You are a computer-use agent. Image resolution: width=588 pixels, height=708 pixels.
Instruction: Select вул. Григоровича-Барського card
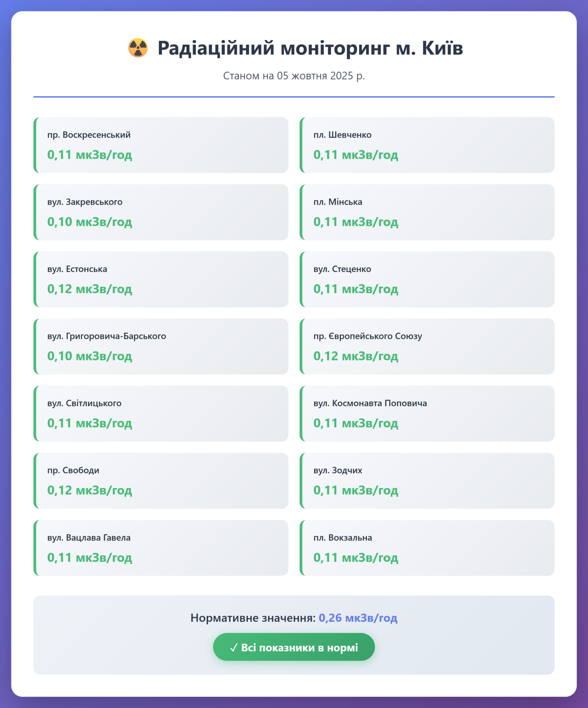161,346
